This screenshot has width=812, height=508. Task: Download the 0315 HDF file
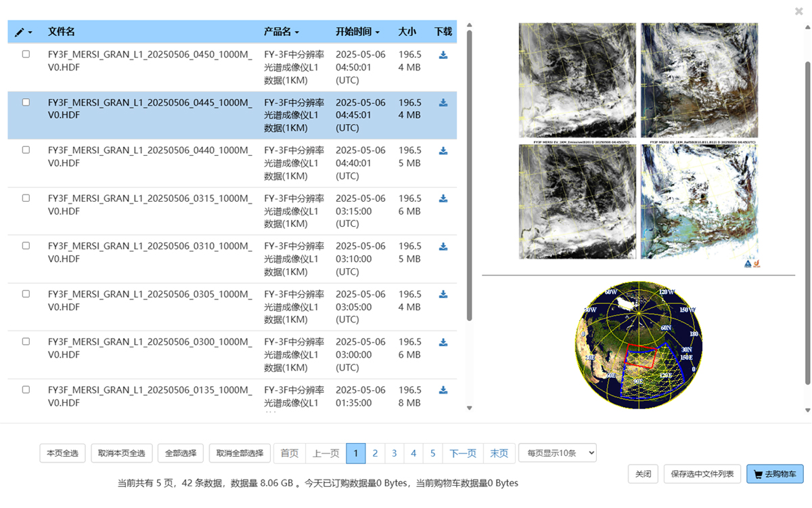click(443, 198)
